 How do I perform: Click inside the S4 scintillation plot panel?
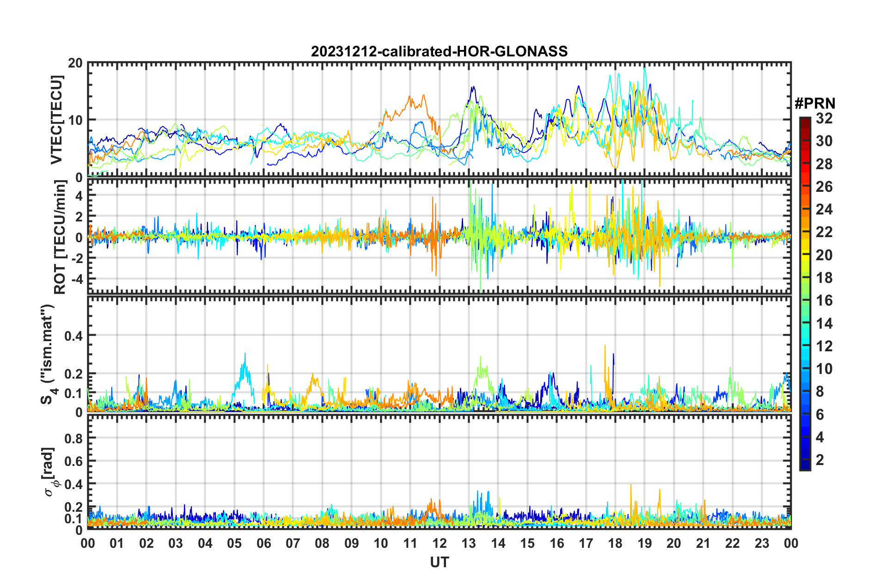point(439,354)
